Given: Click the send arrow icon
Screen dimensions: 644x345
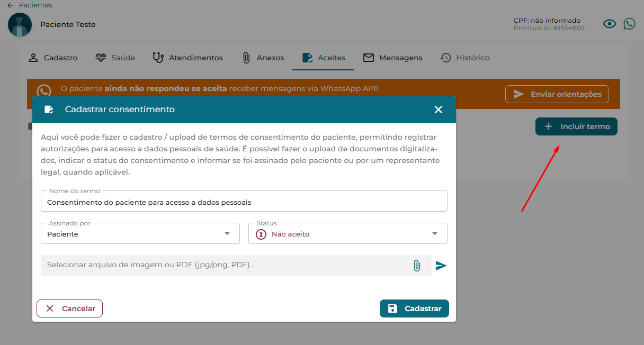Looking at the screenshot, I should (x=441, y=266).
